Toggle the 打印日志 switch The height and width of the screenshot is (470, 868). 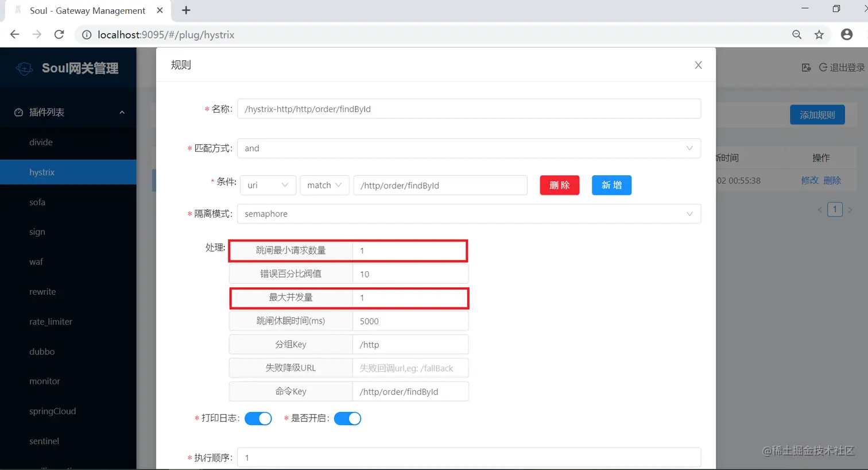258,418
